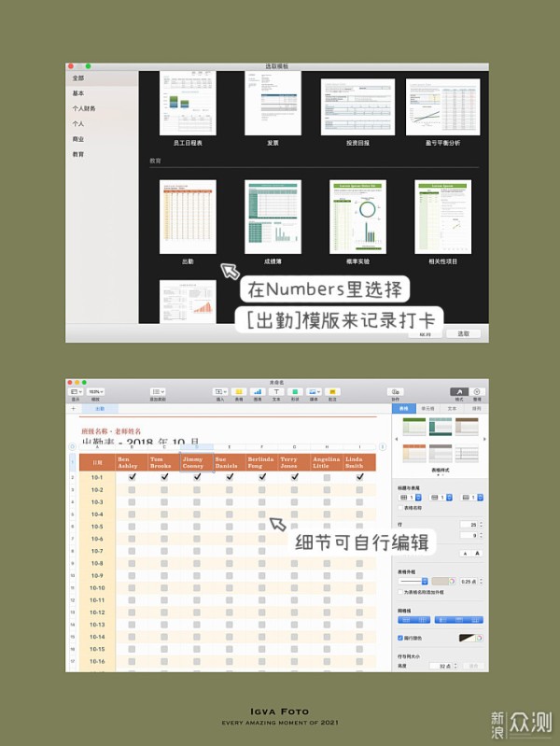The width and height of the screenshot is (560, 746).
Task: Uncheck the alternating row color (隔行颜色) checkbox
Action: (x=400, y=638)
